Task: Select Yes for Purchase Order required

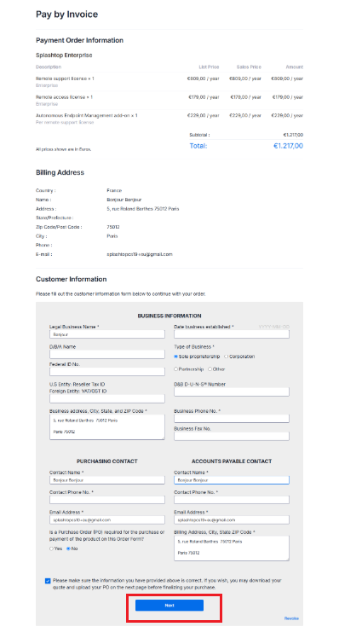Action: [x=51, y=548]
